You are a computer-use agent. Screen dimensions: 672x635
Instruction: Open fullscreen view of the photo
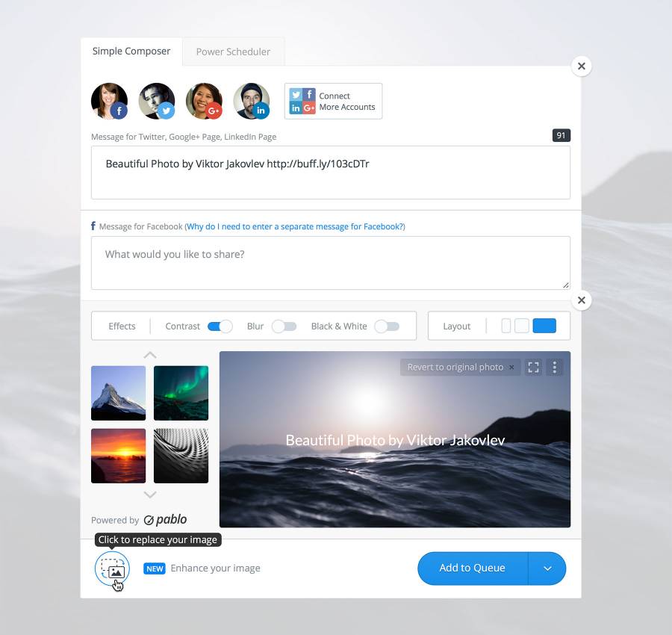click(x=533, y=367)
